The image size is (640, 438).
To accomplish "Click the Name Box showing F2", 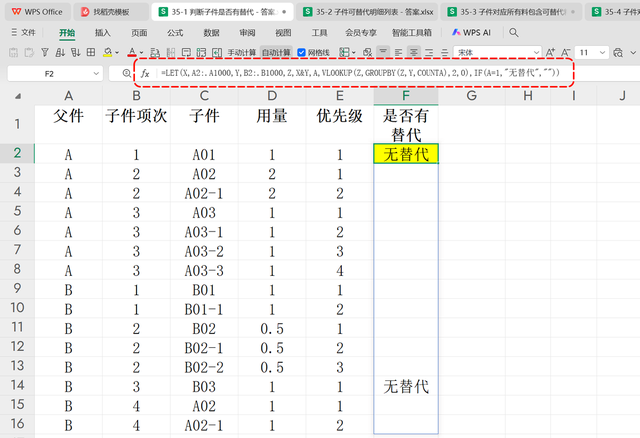I will (49, 73).
